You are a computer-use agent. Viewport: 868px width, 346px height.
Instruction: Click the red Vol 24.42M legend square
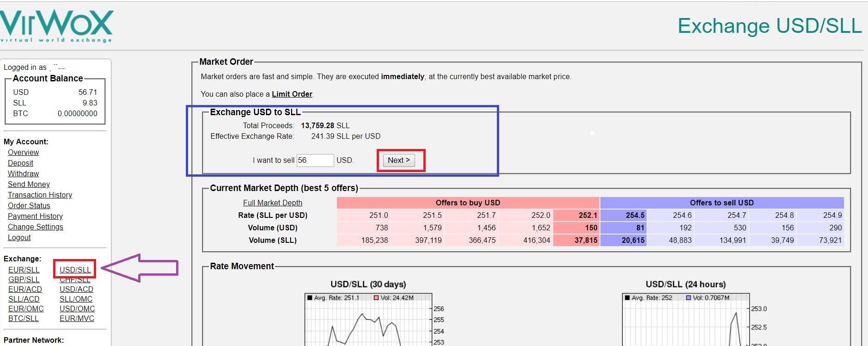(x=376, y=298)
